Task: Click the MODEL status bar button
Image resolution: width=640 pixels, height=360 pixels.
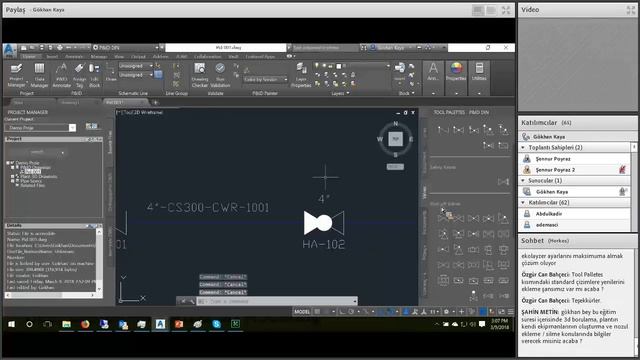Action: [x=302, y=312]
